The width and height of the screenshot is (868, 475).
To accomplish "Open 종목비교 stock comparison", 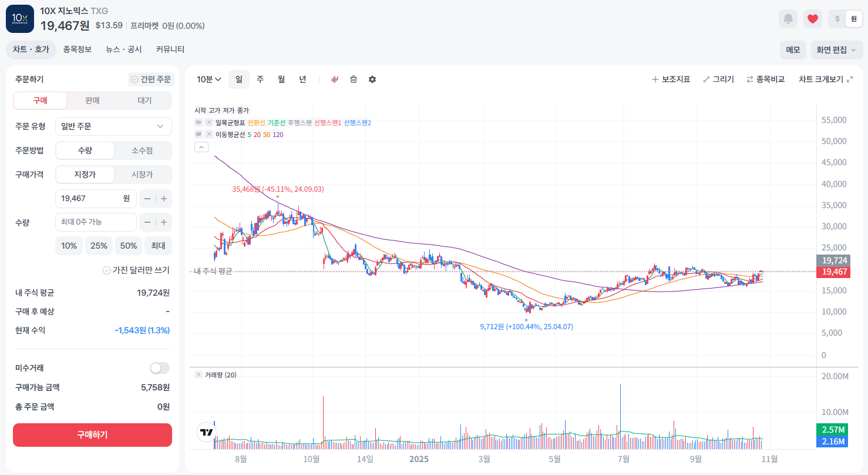I will click(x=765, y=79).
